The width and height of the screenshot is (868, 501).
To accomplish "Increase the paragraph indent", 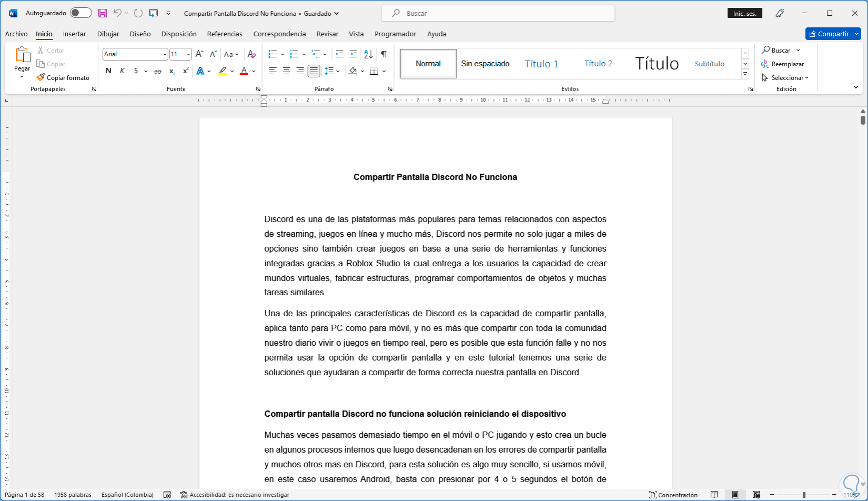I will (x=354, y=54).
